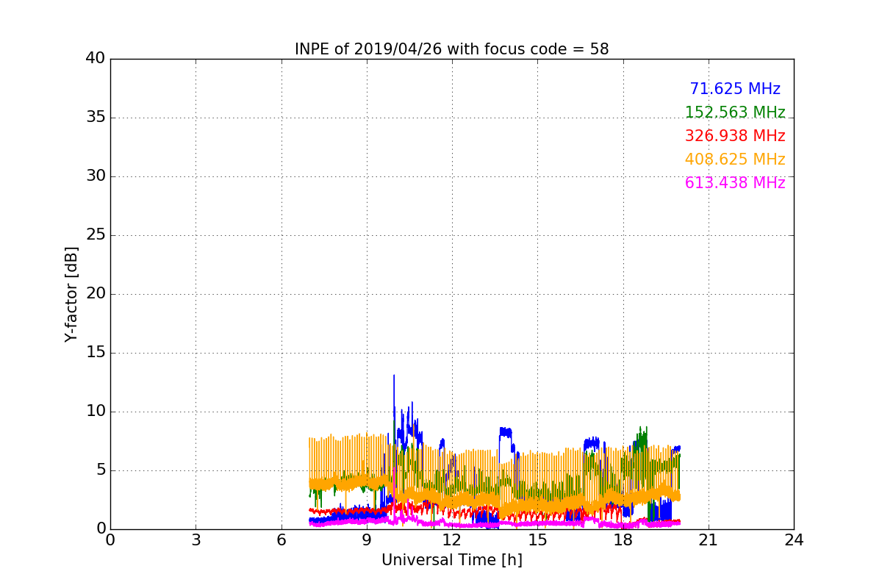Click the plot title 'INPE of 2019/04/26 with focus code = 58'
The height and width of the screenshot is (588, 882).
coord(451,49)
